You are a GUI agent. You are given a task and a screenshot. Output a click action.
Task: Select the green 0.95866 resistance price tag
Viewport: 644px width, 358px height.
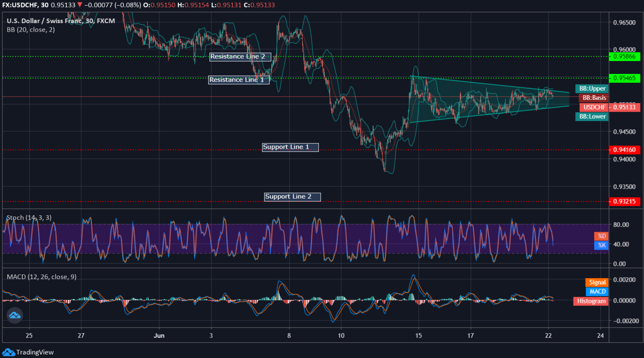click(x=625, y=56)
